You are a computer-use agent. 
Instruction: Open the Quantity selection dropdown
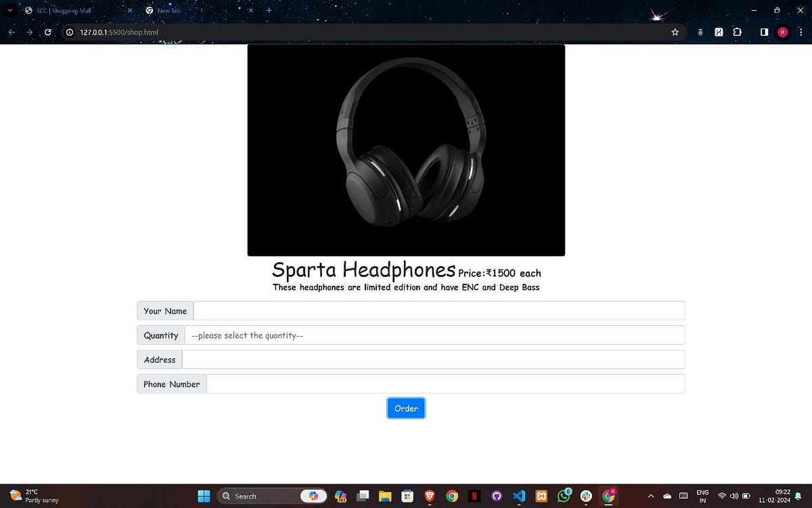pos(435,335)
